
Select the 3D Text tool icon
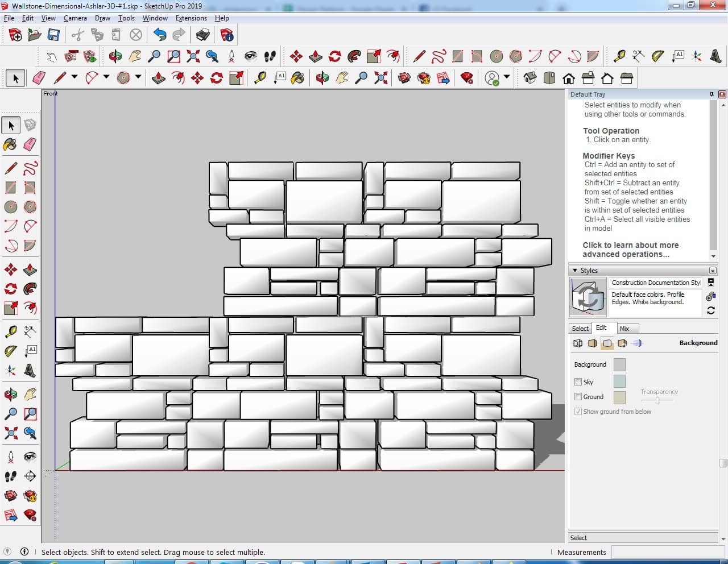715,56
